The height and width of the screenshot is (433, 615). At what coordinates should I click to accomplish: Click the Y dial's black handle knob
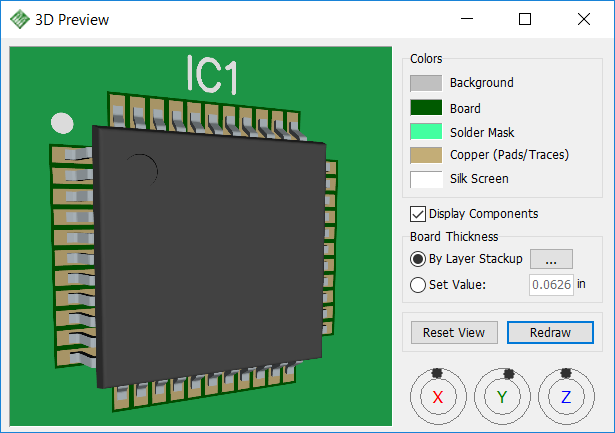509,374
